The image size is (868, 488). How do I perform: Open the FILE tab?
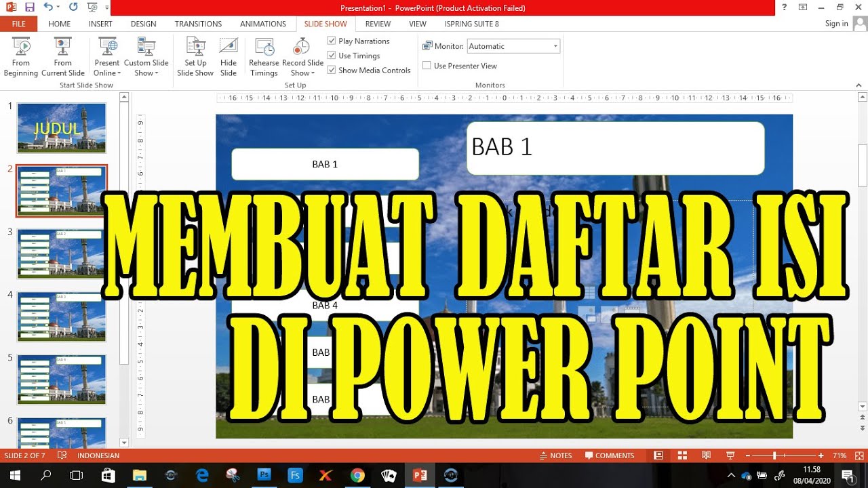(18, 24)
